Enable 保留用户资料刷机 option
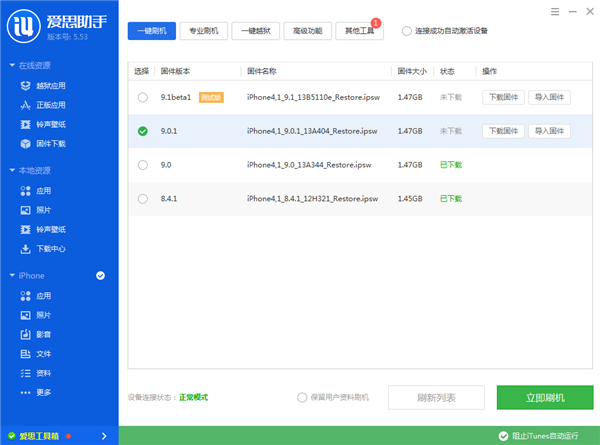The width and height of the screenshot is (600, 445). pos(302,398)
